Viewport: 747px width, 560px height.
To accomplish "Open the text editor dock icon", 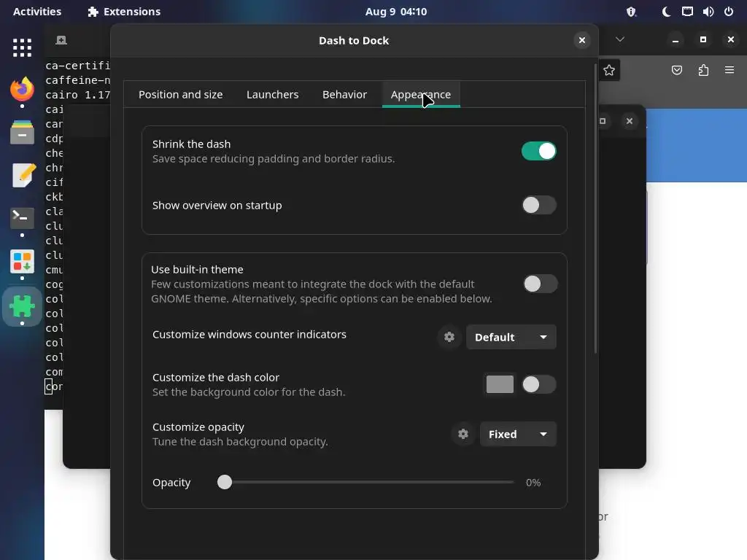I will click(22, 175).
